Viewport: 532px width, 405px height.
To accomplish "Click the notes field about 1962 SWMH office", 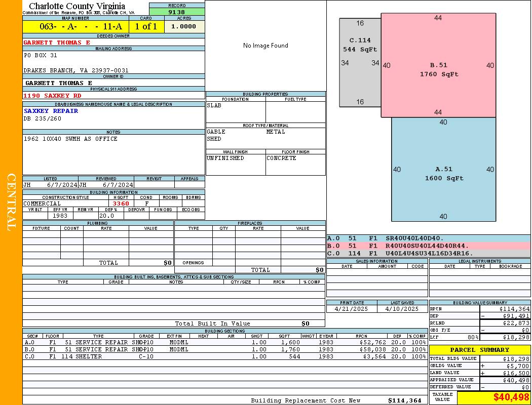I will coord(70,139).
